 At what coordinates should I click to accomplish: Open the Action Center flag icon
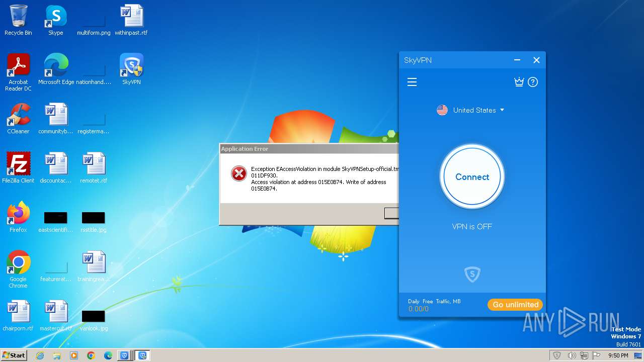pos(597,355)
